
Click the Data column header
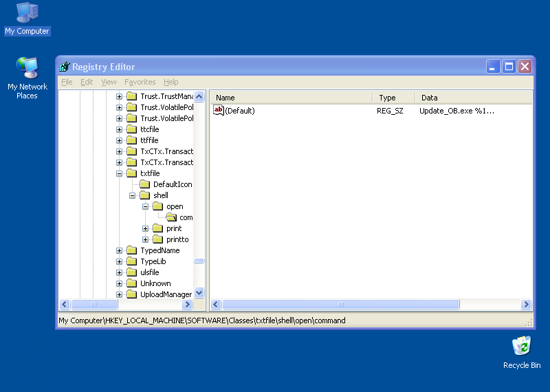[x=474, y=98]
